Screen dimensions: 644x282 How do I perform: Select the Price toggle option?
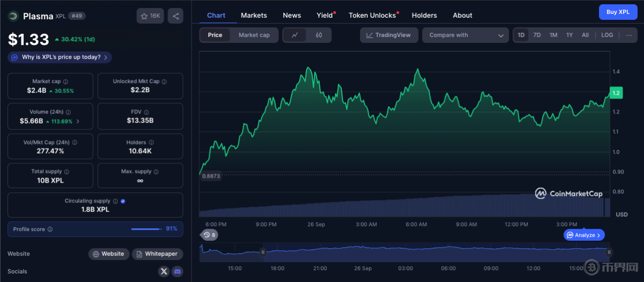point(215,35)
